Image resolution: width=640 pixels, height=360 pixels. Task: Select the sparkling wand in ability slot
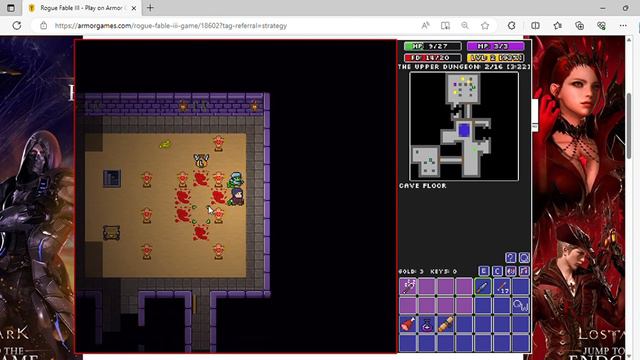(x=408, y=287)
